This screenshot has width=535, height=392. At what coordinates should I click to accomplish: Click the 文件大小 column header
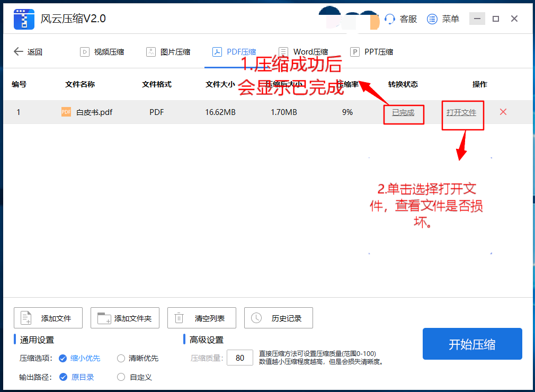pyautogui.click(x=220, y=84)
